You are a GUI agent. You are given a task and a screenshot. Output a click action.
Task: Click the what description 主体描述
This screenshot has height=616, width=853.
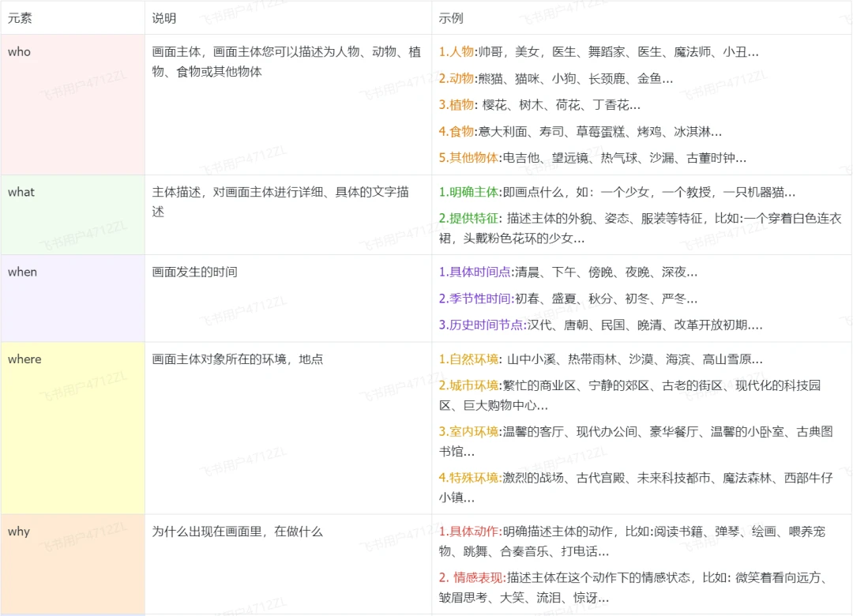coord(280,201)
